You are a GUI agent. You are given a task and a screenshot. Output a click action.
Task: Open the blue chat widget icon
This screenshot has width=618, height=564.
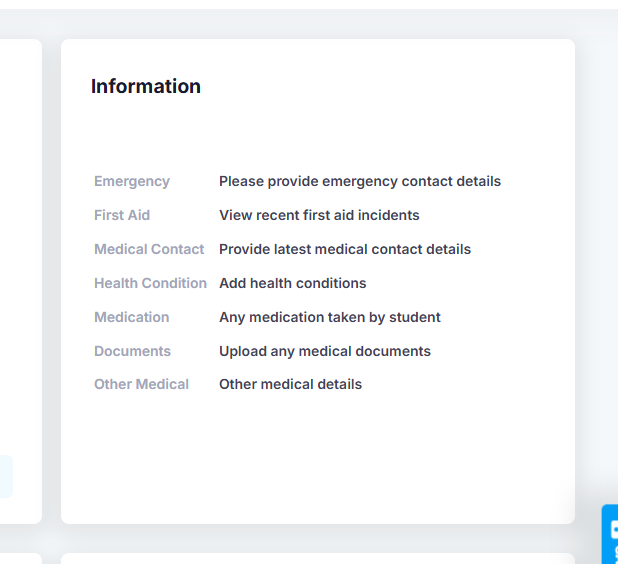pos(611,534)
